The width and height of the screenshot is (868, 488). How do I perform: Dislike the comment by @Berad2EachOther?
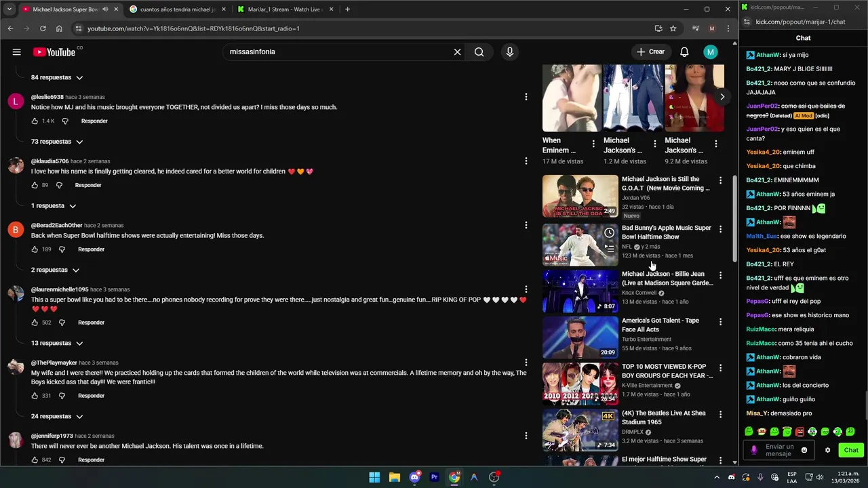pos(62,249)
